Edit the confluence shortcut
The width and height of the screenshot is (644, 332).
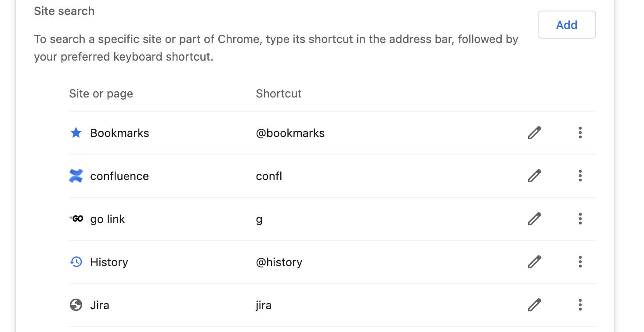pos(534,176)
